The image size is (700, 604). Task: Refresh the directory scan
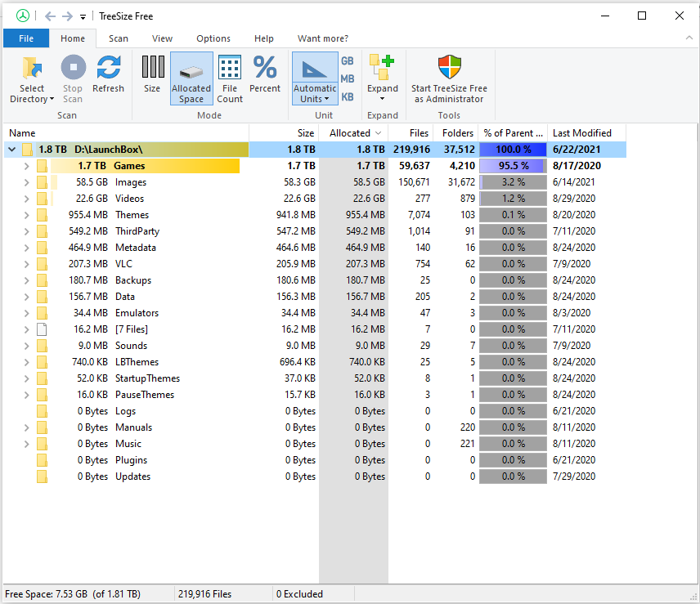tap(108, 74)
